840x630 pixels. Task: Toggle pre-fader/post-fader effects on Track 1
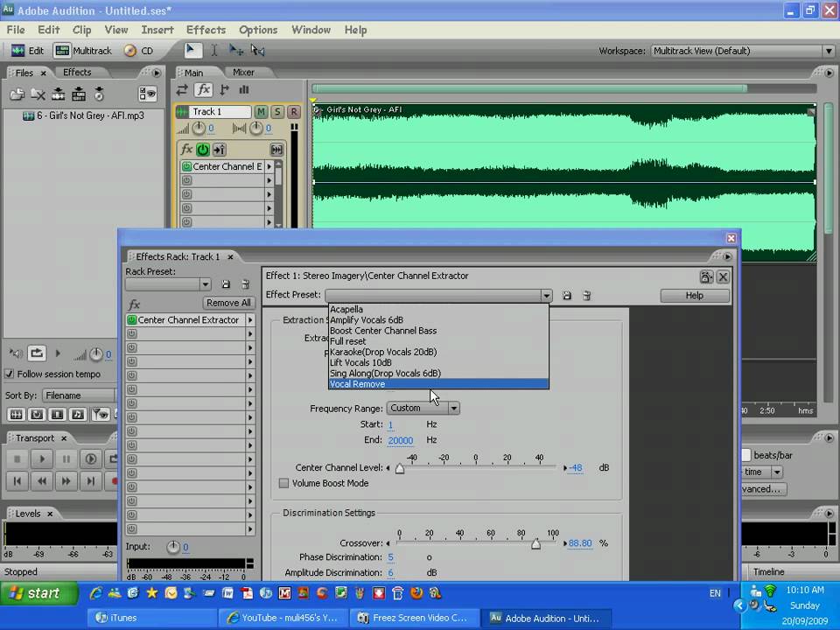point(219,150)
